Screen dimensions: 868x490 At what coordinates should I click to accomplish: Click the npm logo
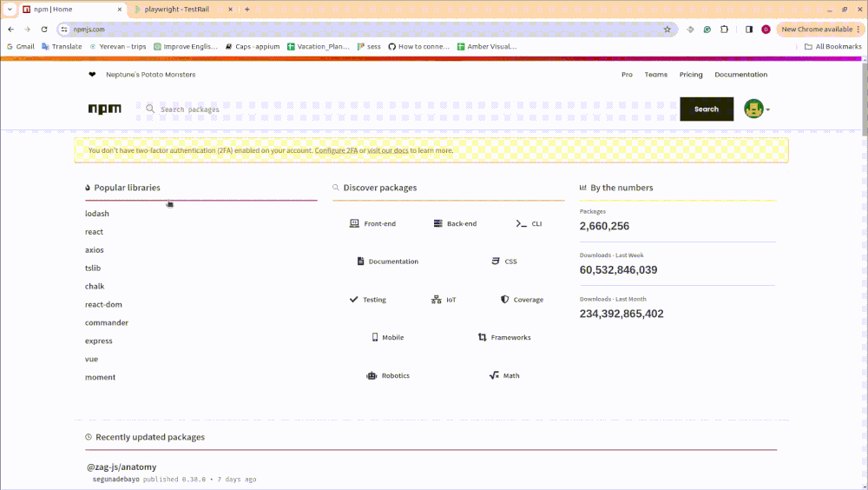(x=104, y=109)
